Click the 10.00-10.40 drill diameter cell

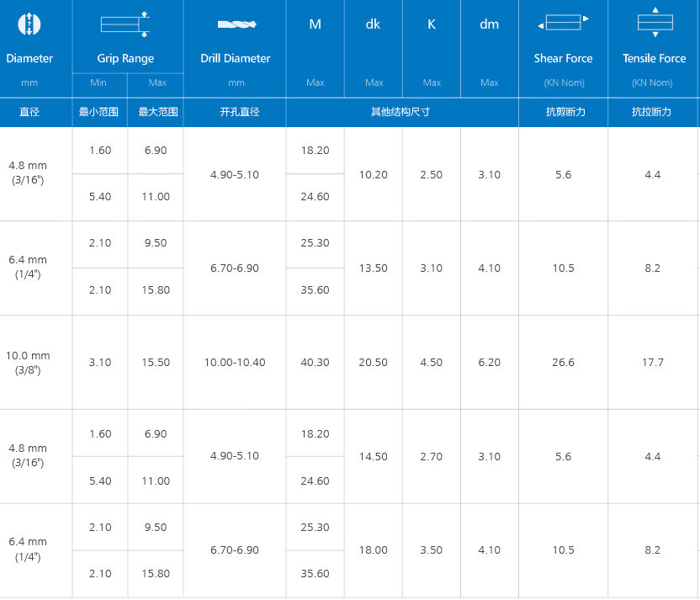[235, 363]
